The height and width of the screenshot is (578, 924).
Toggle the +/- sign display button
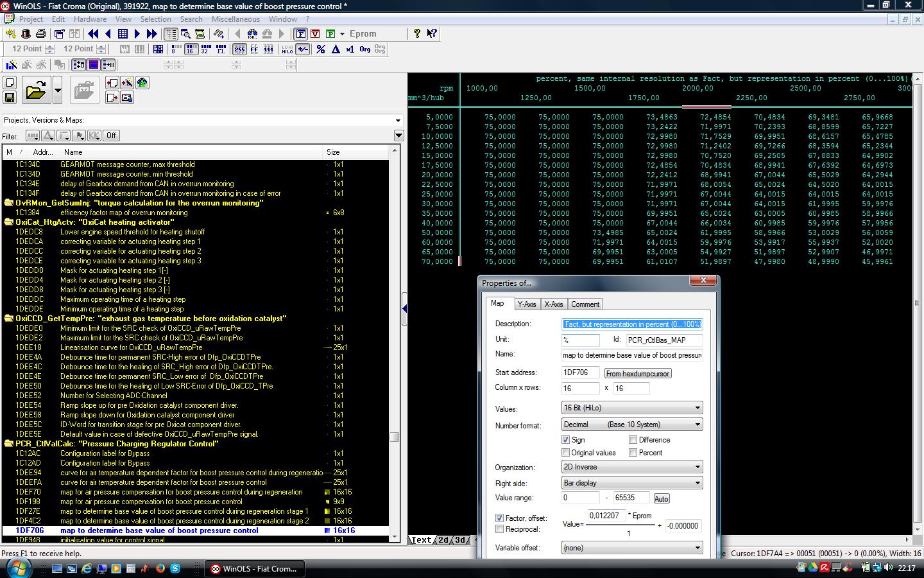pyautogui.click(x=303, y=49)
